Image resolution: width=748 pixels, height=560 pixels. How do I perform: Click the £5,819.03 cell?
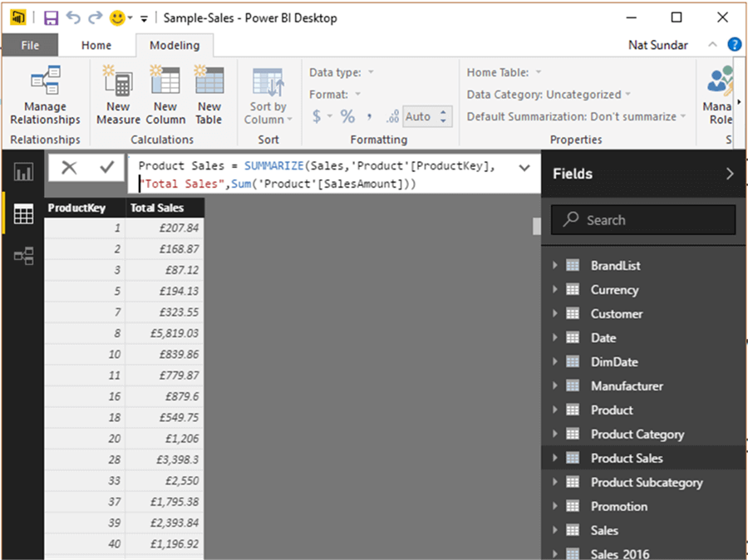pos(165,333)
